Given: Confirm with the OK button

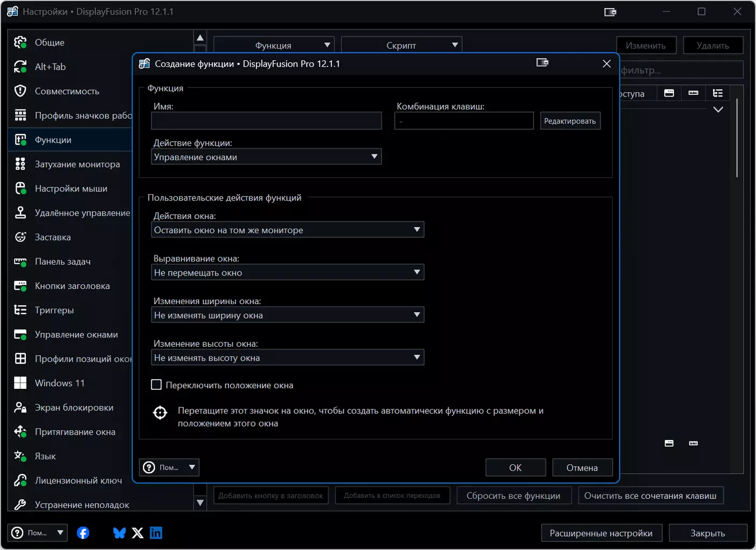Looking at the screenshot, I should 515,467.
